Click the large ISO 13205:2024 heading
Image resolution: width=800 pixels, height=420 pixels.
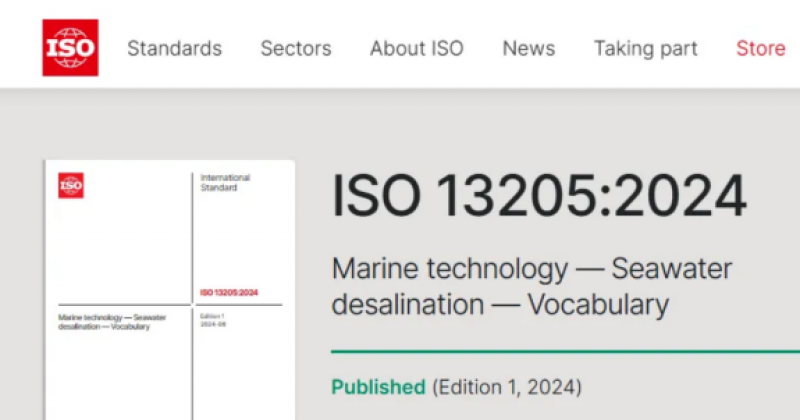click(x=539, y=197)
